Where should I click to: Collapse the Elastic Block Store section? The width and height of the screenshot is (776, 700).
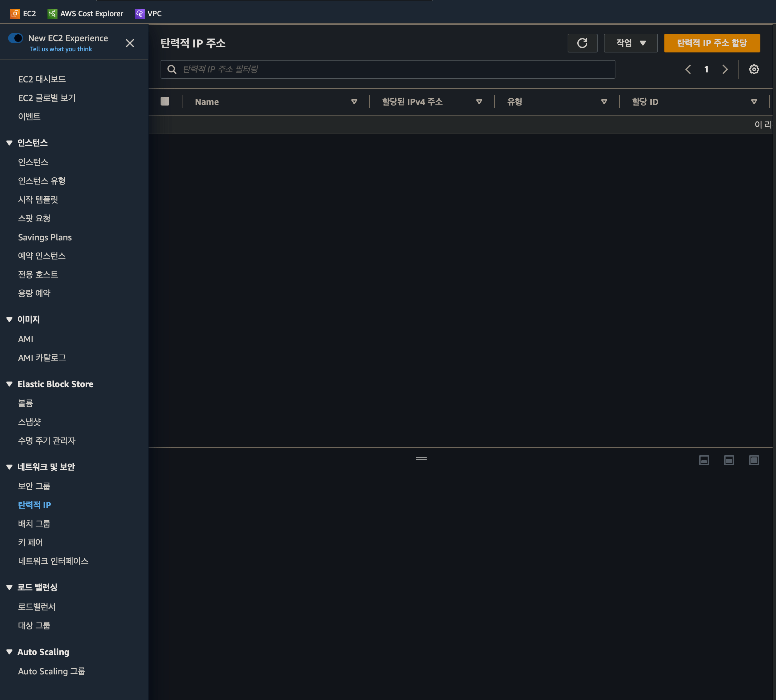pyautogui.click(x=10, y=384)
